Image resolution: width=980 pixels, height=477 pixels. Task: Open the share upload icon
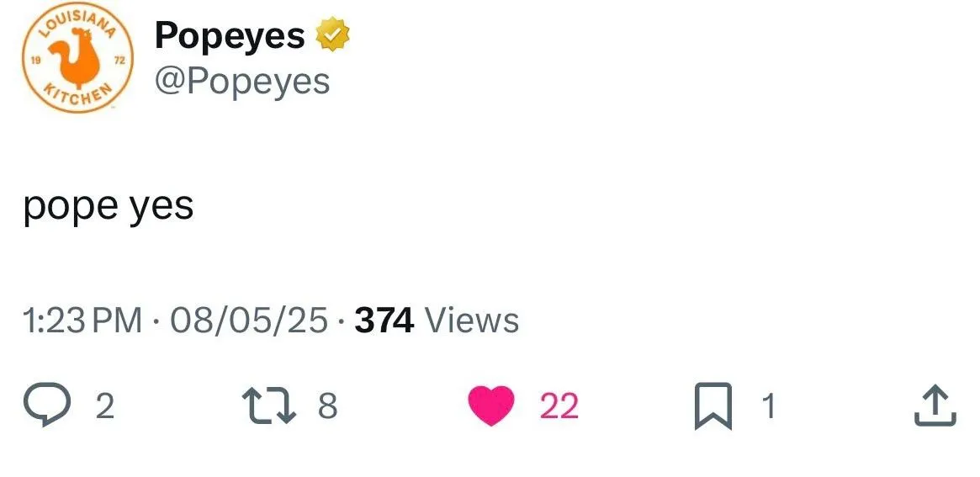coord(934,406)
